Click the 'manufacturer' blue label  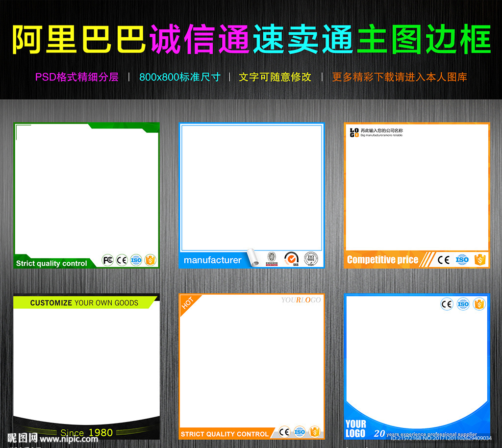pyautogui.click(x=213, y=260)
